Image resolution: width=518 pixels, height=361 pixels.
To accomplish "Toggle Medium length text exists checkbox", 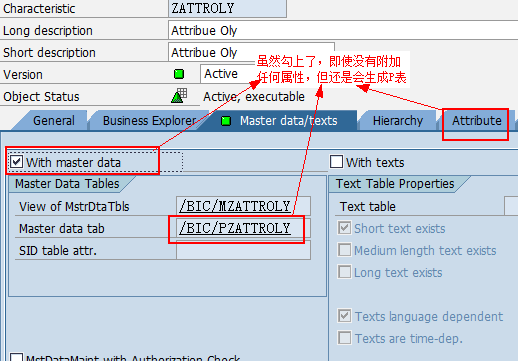I will click(344, 250).
